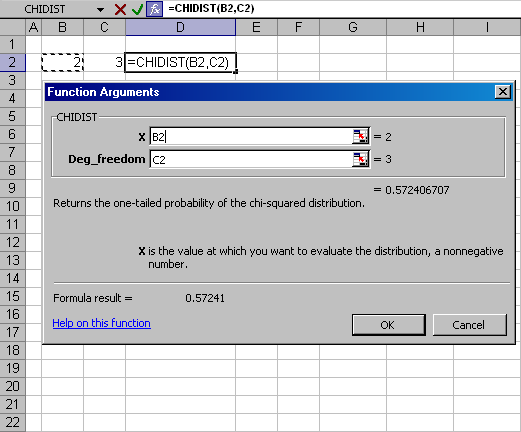
Task: Click into the X argument input field
Action: [x=251, y=136]
